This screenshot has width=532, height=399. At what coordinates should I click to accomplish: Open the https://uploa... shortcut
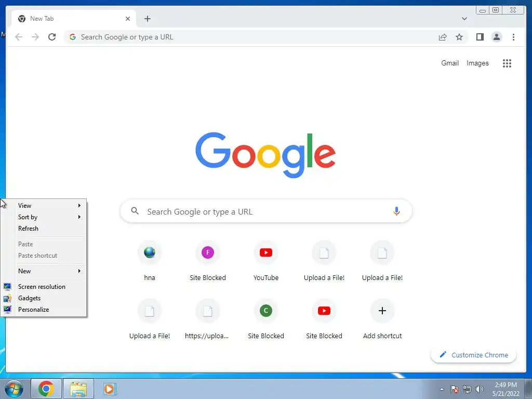coord(208,318)
